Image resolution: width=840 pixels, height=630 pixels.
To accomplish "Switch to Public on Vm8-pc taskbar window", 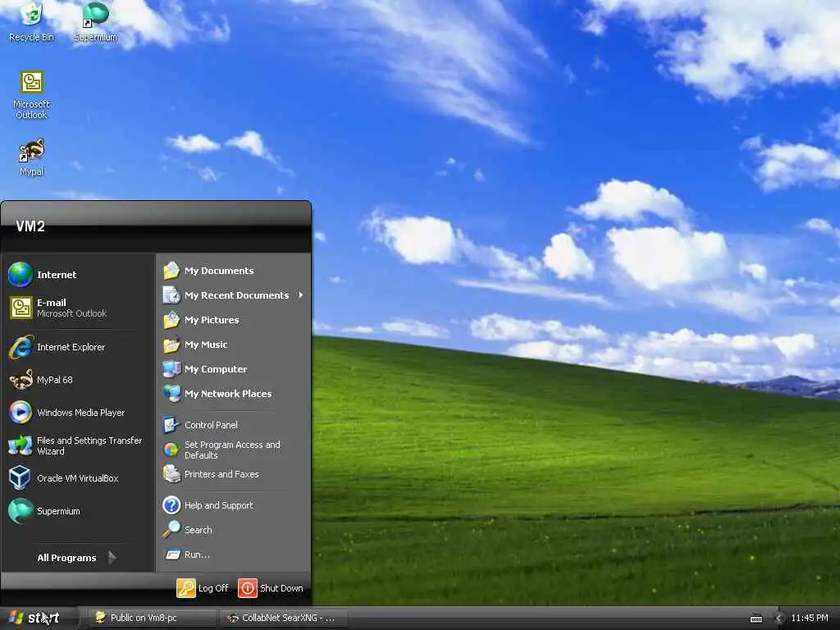I will click(152, 618).
